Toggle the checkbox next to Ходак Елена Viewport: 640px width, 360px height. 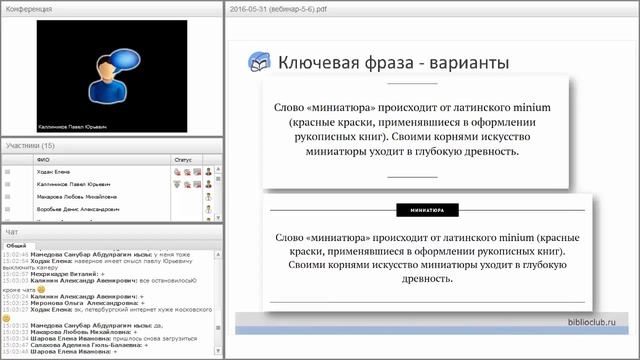pos(7,172)
